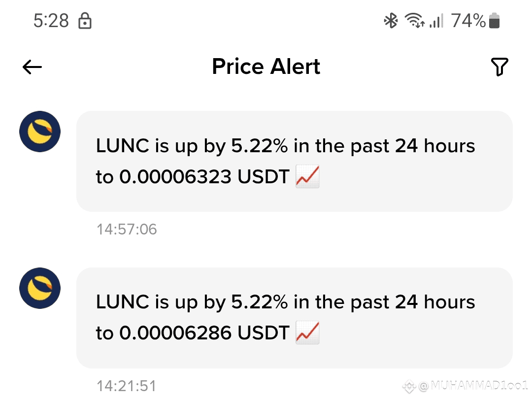Tap the back arrow icon

point(32,67)
